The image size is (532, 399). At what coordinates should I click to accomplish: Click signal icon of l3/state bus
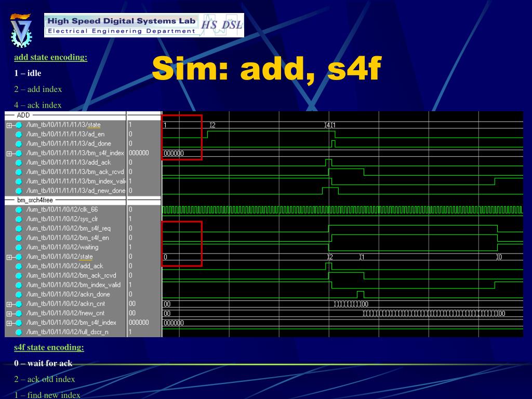pyautogui.click(x=19, y=125)
